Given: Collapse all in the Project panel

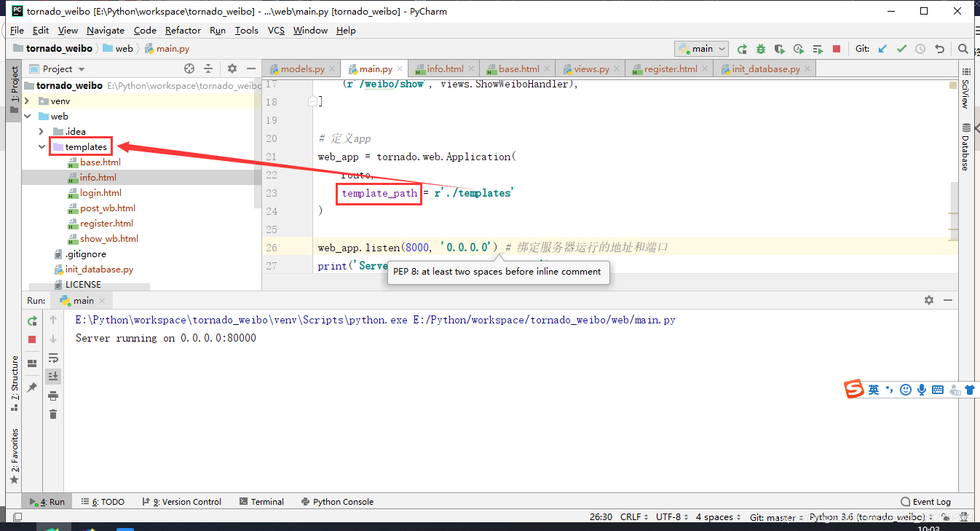Looking at the screenshot, I should [x=208, y=68].
